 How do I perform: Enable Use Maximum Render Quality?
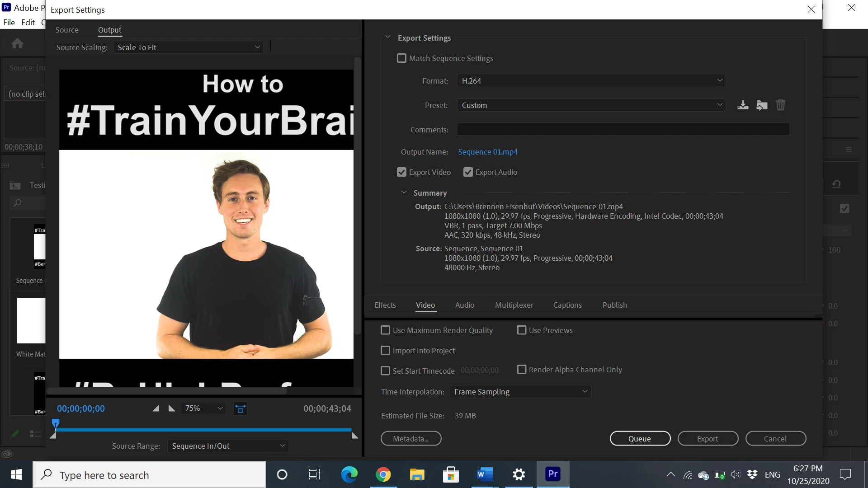(x=386, y=330)
